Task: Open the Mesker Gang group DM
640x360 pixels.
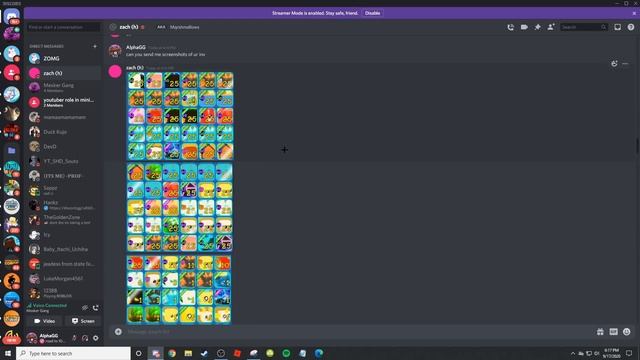Action: [64, 87]
